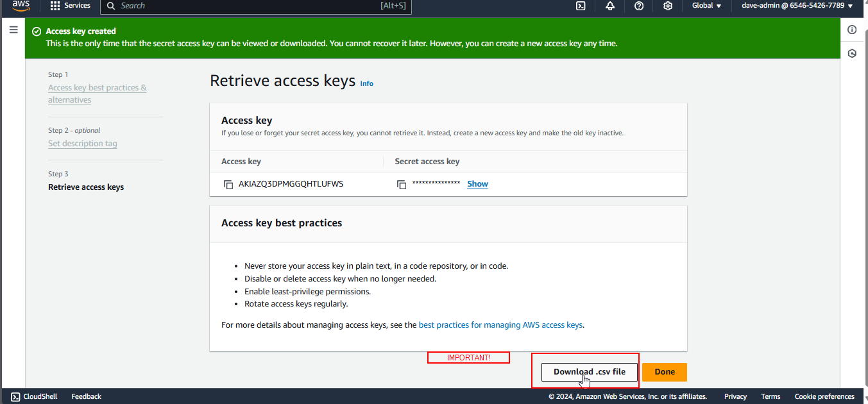Viewport: 868px width, 404px height.
Task: Copy the access key ID
Action: (x=228, y=185)
